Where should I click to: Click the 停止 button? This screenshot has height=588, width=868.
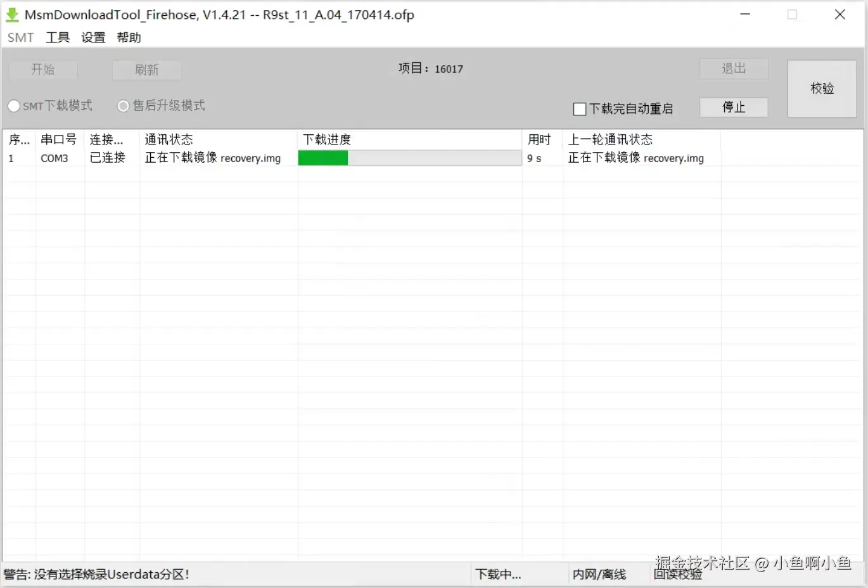[734, 107]
